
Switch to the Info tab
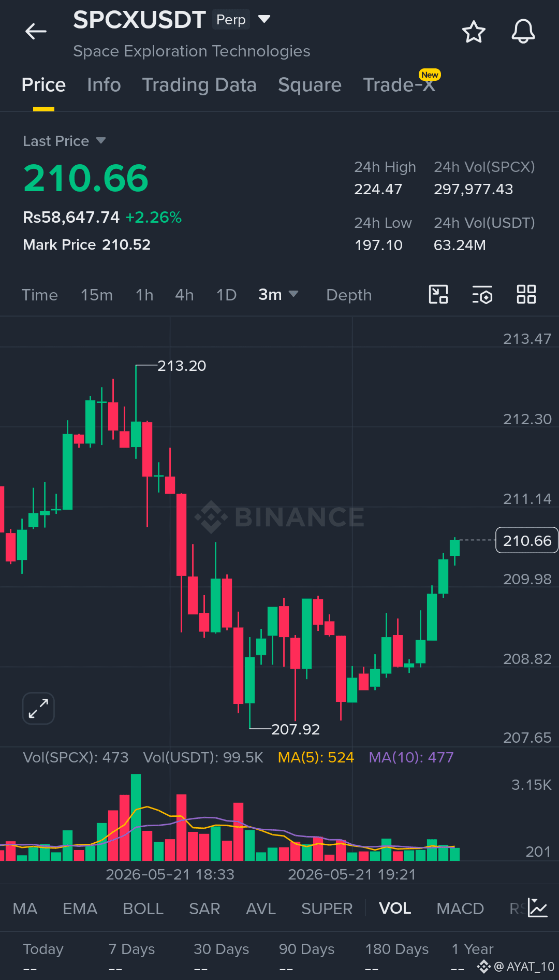[x=104, y=85]
